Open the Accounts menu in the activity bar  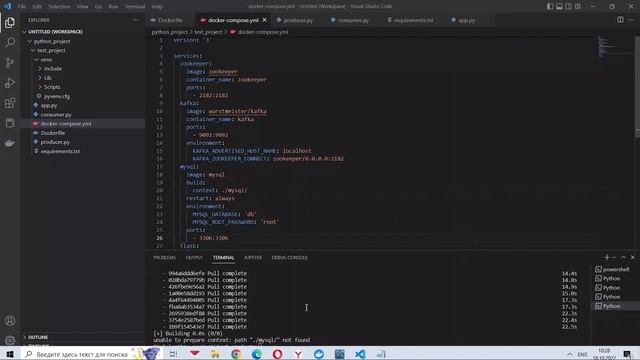[x=10, y=320]
